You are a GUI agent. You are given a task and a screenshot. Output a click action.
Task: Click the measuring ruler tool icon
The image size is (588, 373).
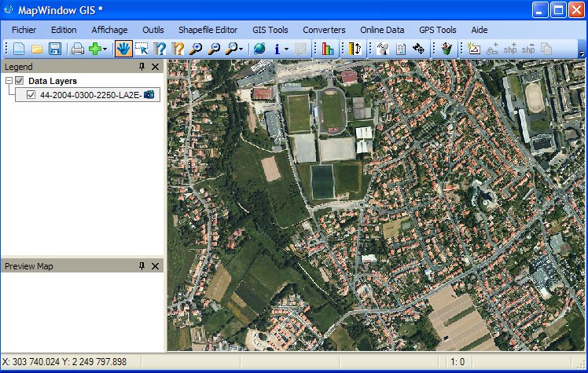[353, 49]
